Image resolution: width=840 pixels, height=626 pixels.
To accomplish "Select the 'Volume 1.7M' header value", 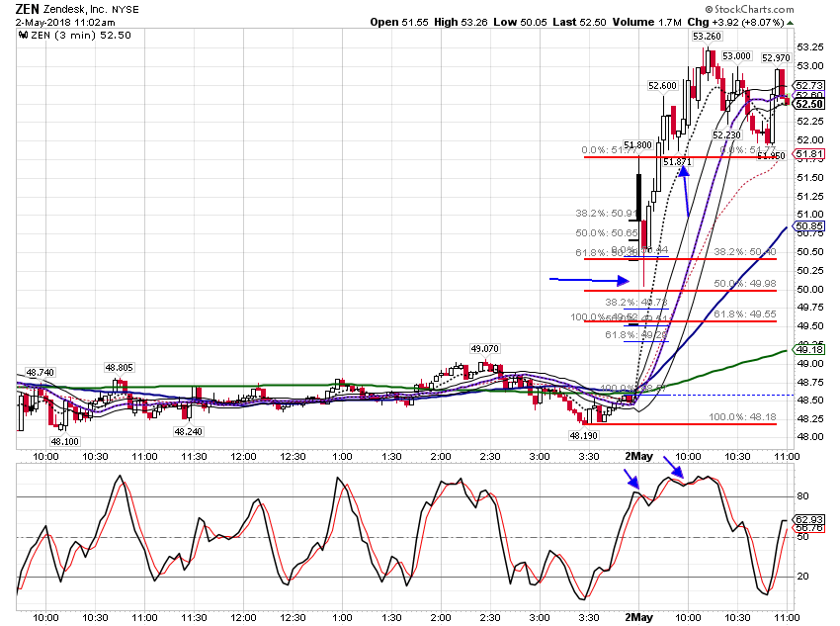I will click(646, 23).
